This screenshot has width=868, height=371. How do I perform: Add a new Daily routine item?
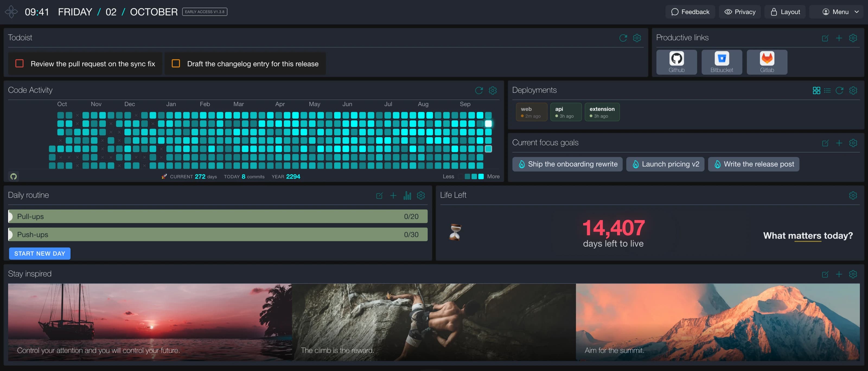(x=393, y=196)
